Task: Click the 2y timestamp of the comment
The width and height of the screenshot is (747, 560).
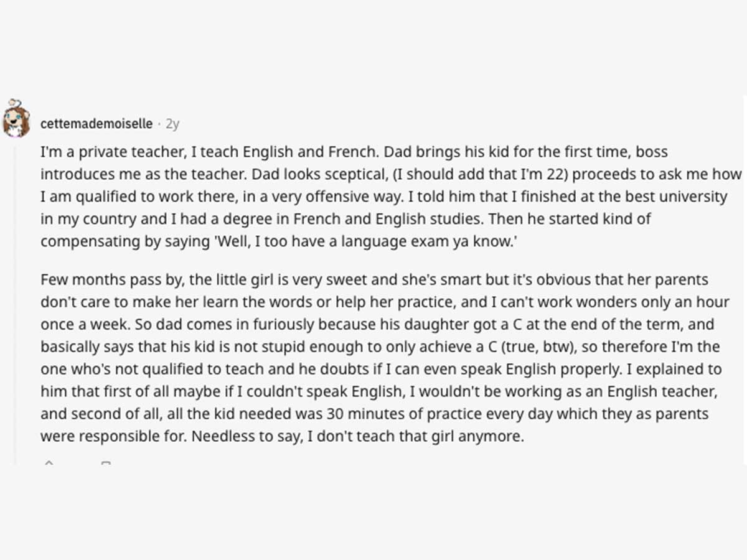Action: point(172,124)
